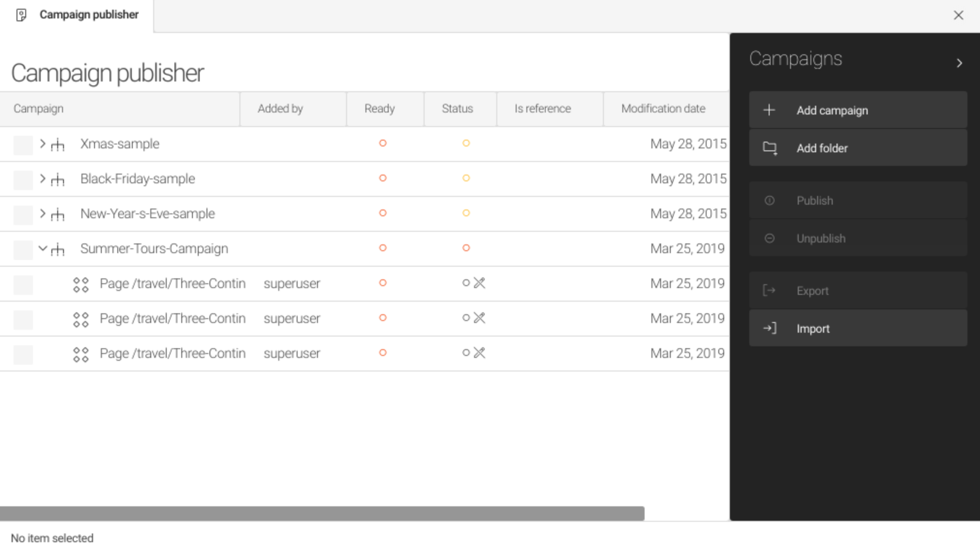Expand the New-Year-s-Eve-sample campaign

click(x=43, y=213)
